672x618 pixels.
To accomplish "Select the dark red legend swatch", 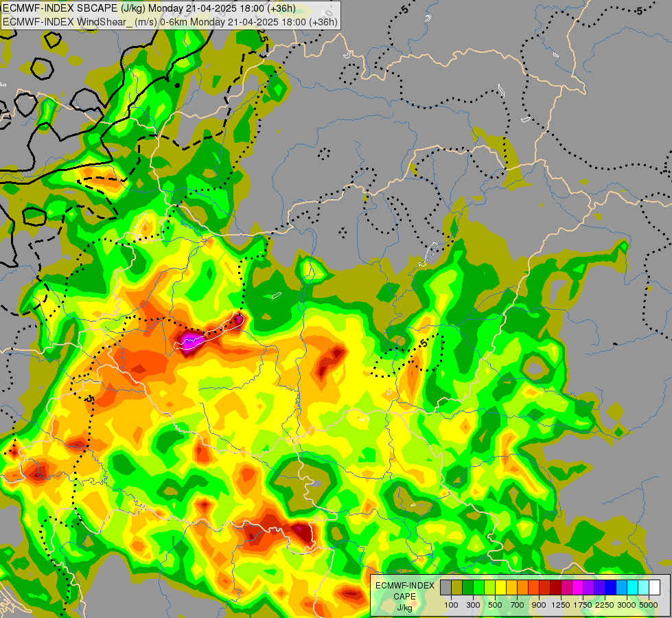I will [x=556, y=587].
